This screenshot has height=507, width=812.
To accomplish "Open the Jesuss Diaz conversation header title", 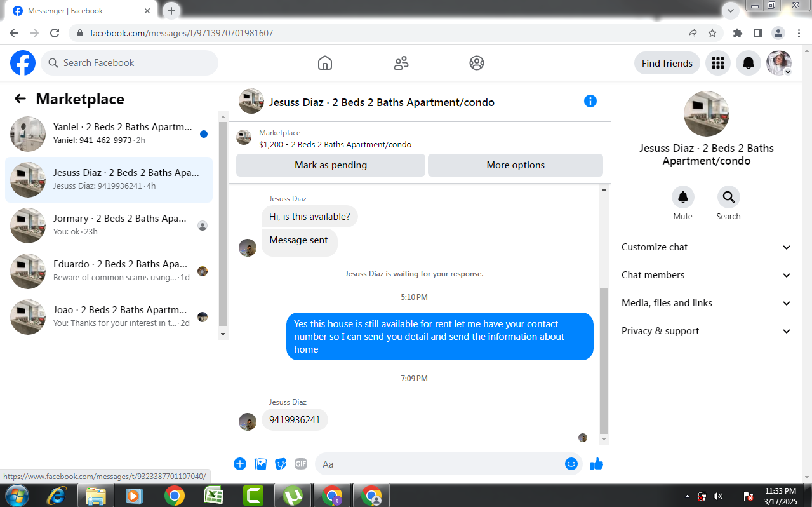I will click(382, 102).
